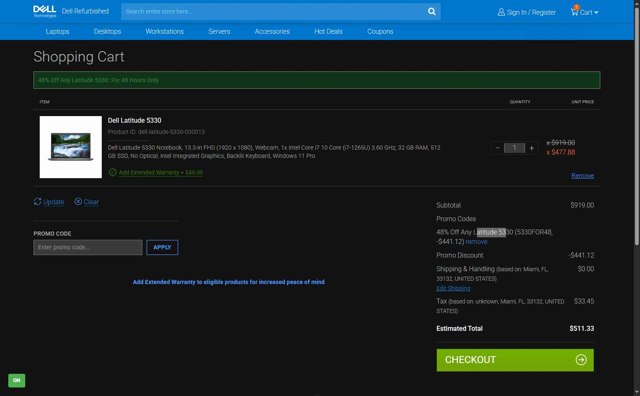
Task: Remove the Latitude 5330 from cart
Action: click(582, 176)
